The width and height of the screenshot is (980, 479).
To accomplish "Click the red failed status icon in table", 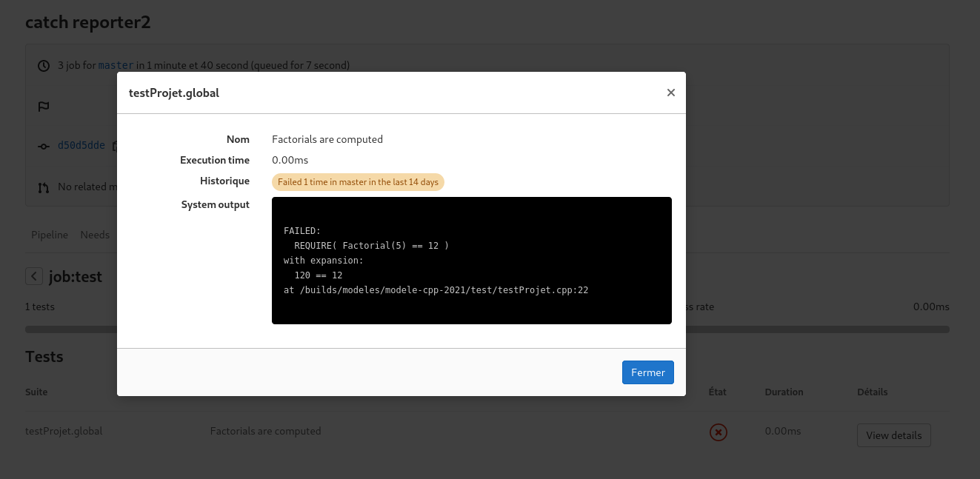I will coord(719,432).
